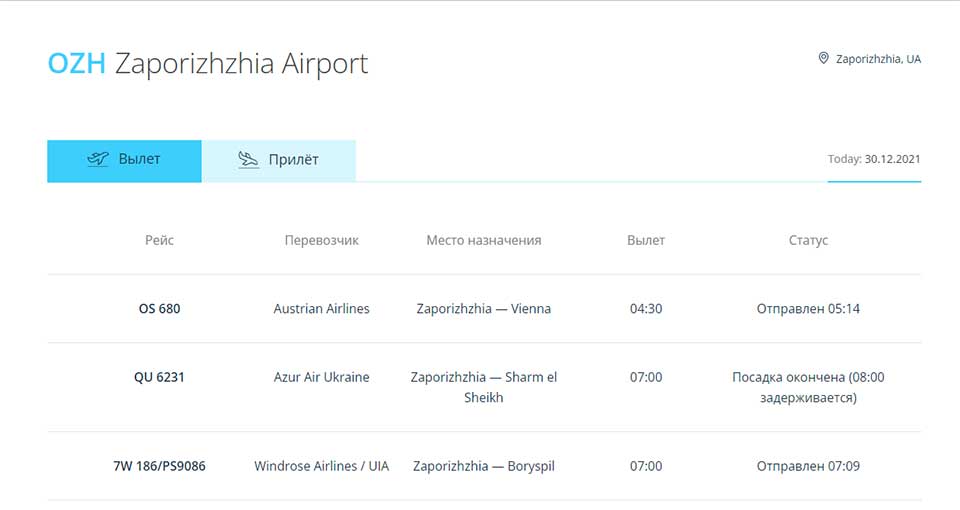Open flight QU 6231 details
This screenshot has width=960, height=510.
[159, 377]
